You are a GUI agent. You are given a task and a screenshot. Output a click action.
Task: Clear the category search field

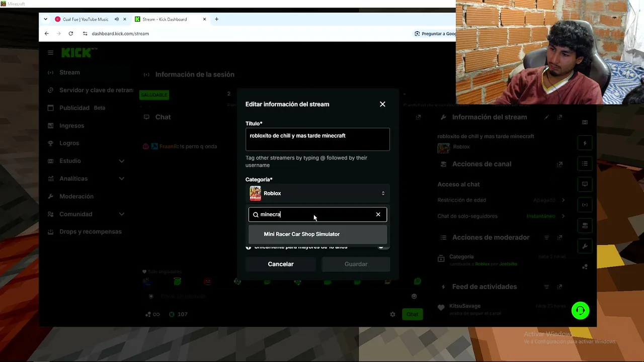click(378, 215)
